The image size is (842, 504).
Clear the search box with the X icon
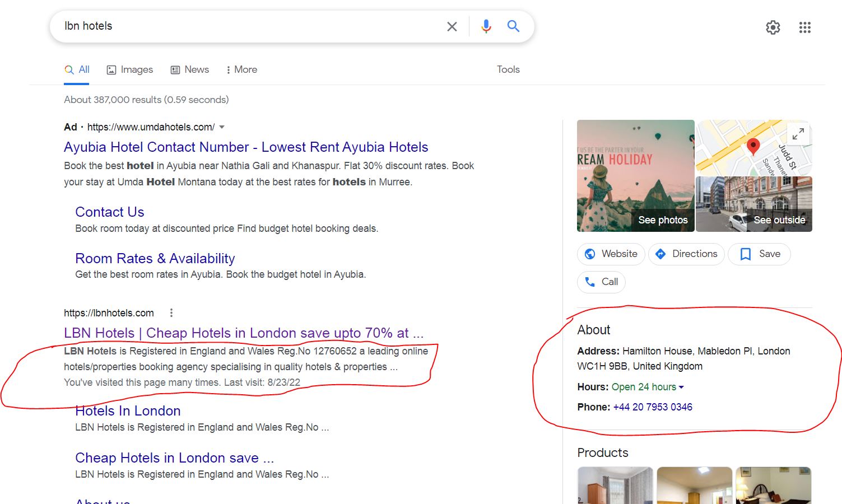pyautogui.click(x=452, y=26)
